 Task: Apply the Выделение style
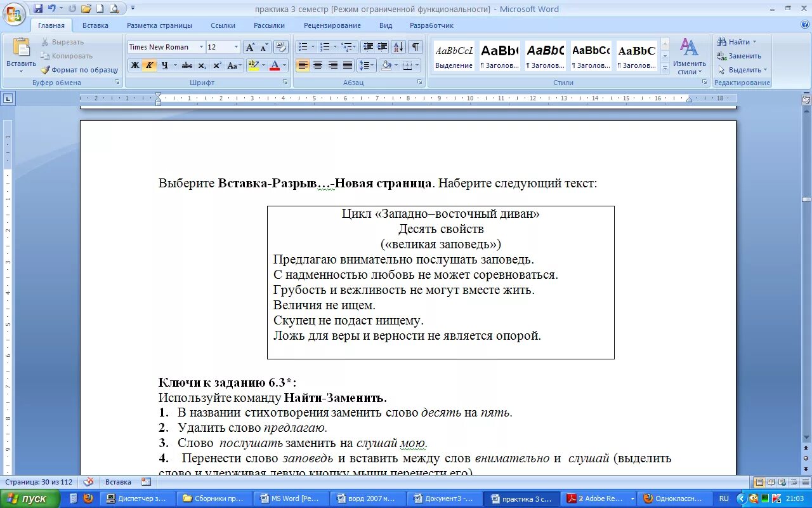pos(454,56)
